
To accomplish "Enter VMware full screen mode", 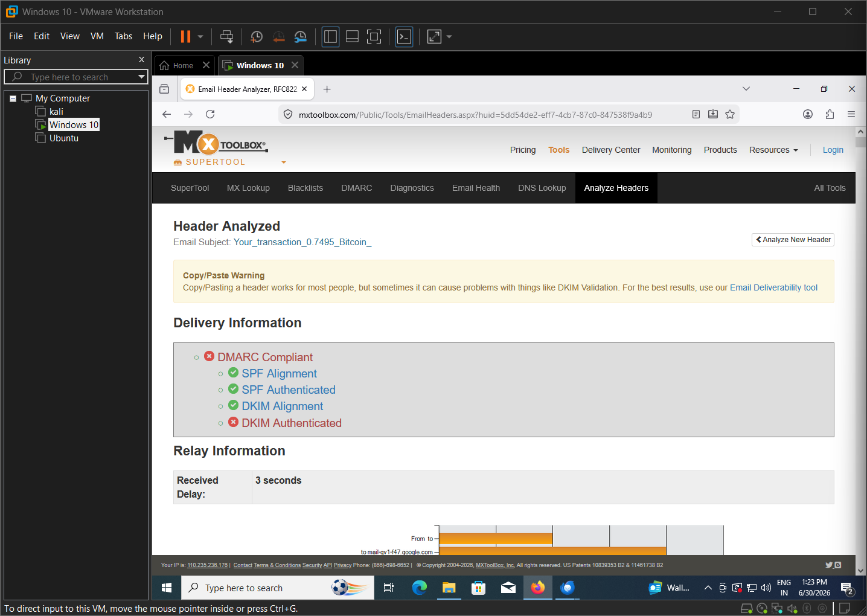I will 374,37.
